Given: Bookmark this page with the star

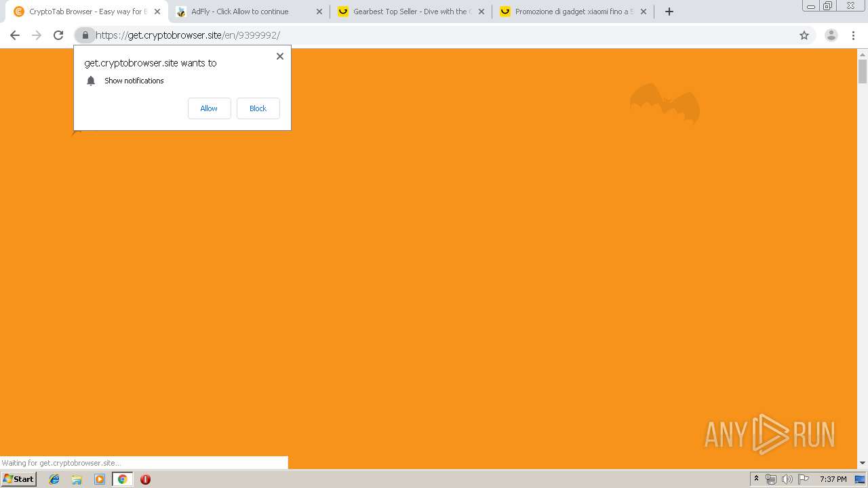Looking at the screenshot, I should 804,35.
